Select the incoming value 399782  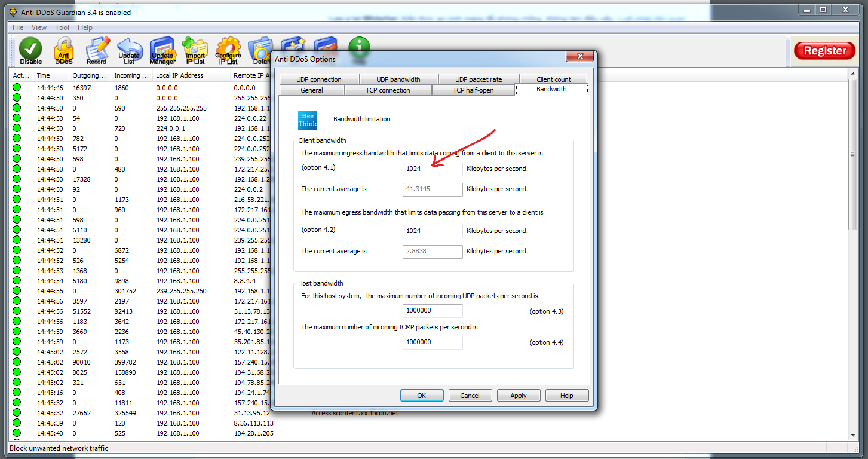click(125, 362)
